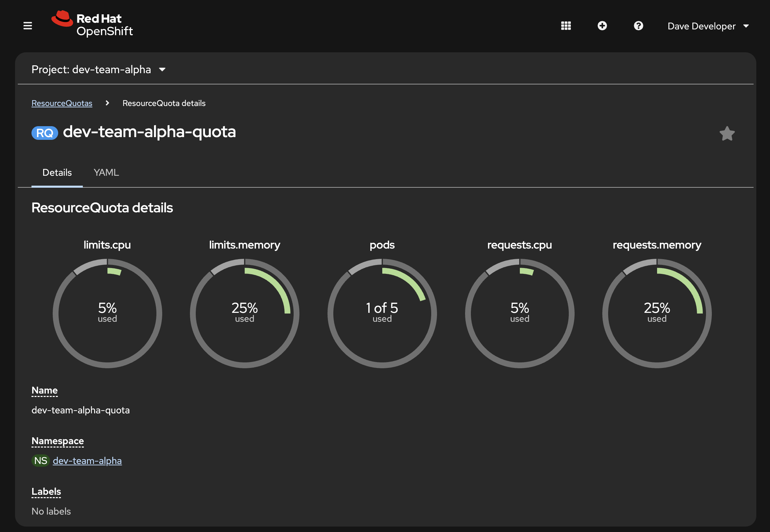Viewport: 770px width, 532px height.
Task: Click the Name field label
Action: pos(44,390)
